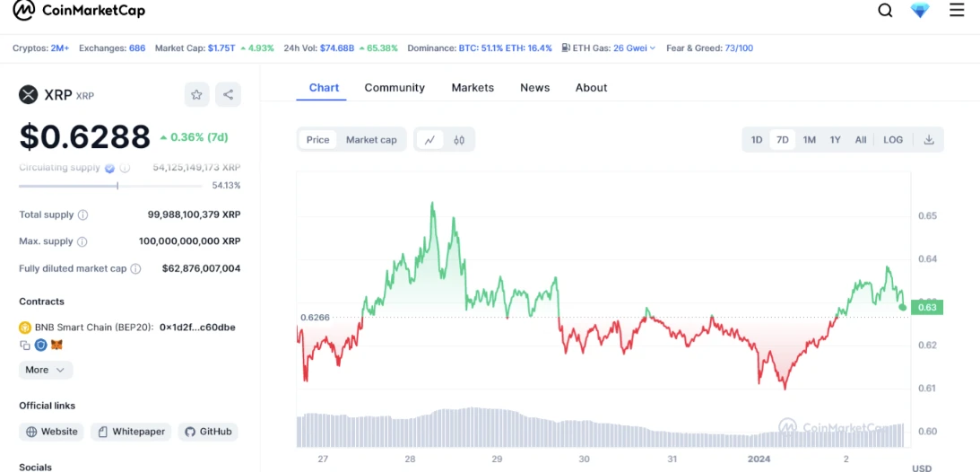This screenshot has height=472, width=980.
Task: Click the 100,000,000,000 XRP max supply value
Action: point(190,241)
